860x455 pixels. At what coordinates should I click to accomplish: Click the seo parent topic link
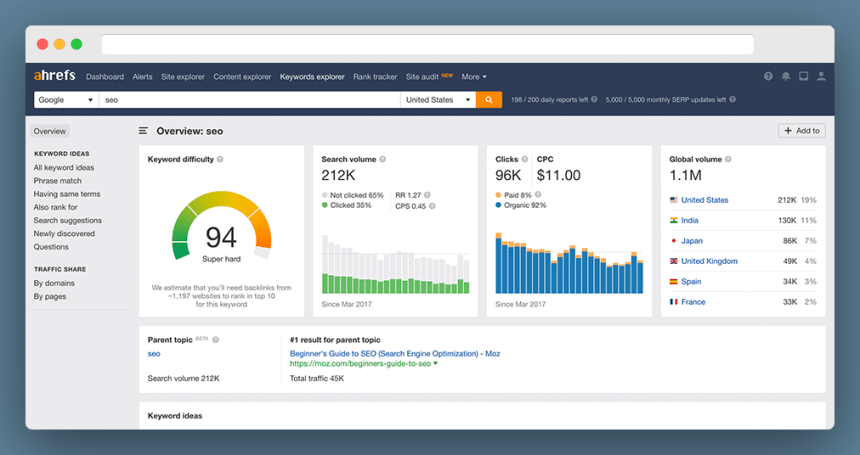(154, 354)
